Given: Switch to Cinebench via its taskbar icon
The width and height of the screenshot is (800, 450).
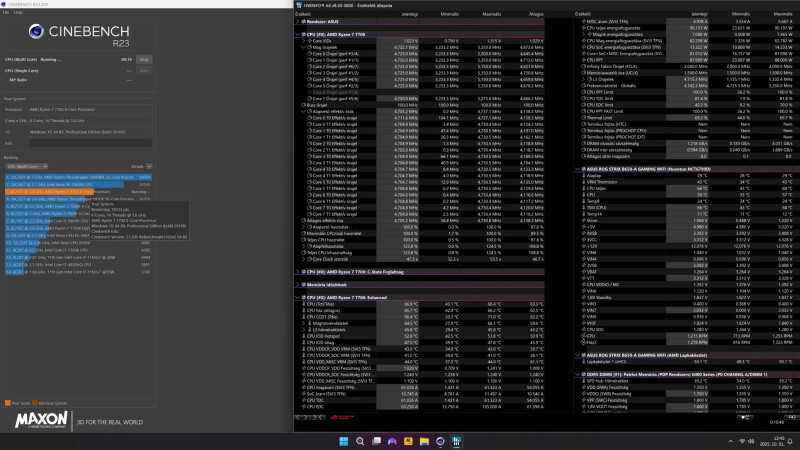Looking at the screenshot, I should [x=440, y=441].
